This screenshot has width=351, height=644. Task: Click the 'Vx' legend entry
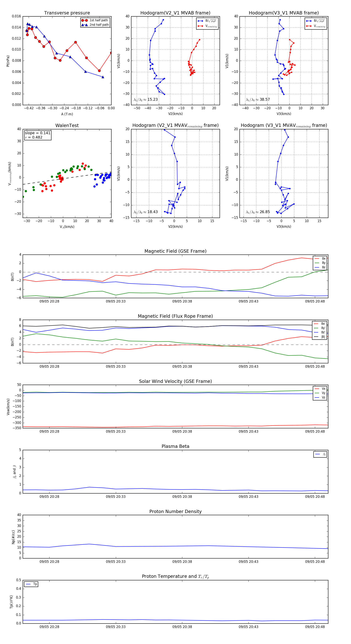tap(320, 389)
